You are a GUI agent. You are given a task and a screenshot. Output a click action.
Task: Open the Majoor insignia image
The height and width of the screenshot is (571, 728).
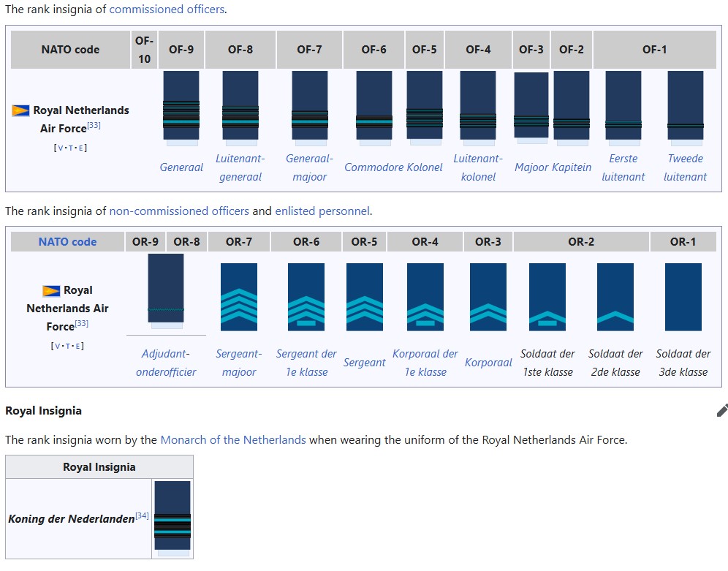(x=531, y=108)
